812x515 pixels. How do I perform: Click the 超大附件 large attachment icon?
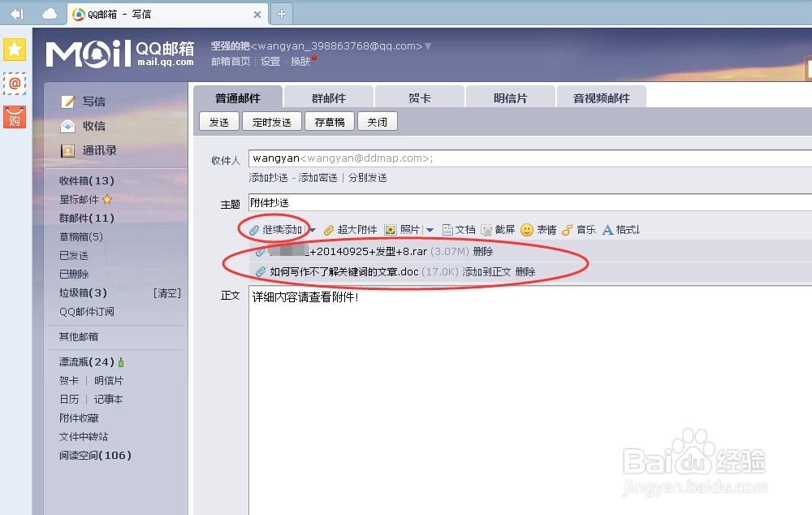[x=329, y=229]
